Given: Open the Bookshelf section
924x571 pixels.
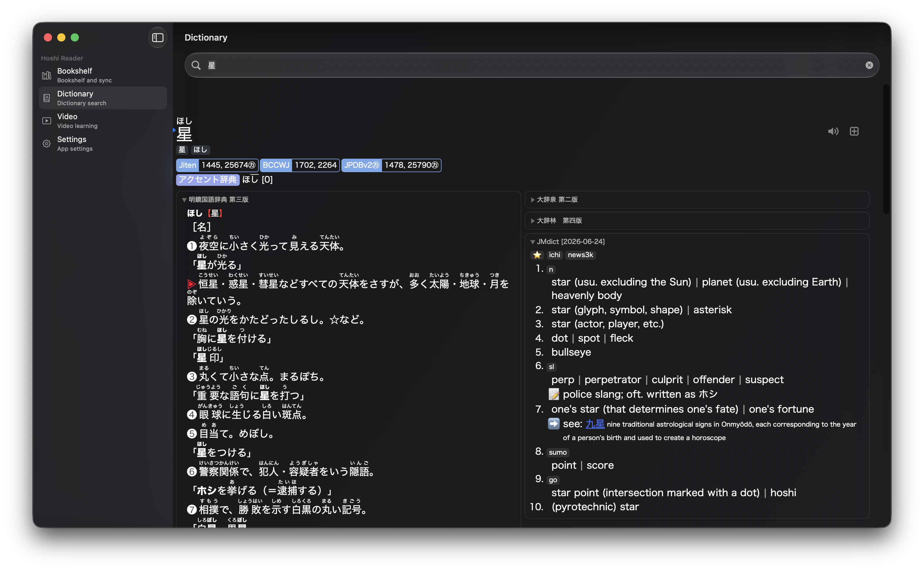Looking at the screenshot, I should click(x=103, y=75).
